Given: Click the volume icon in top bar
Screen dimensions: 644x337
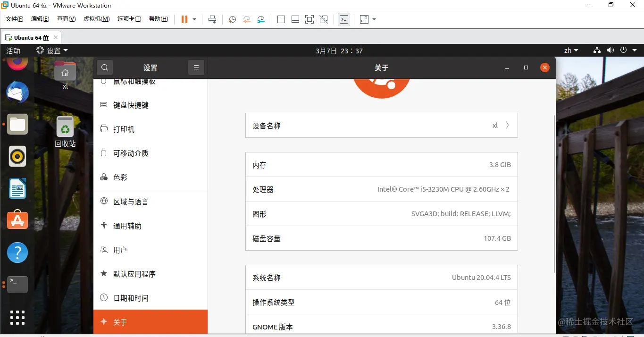Looking at the screenshot, I should point(611,50).
